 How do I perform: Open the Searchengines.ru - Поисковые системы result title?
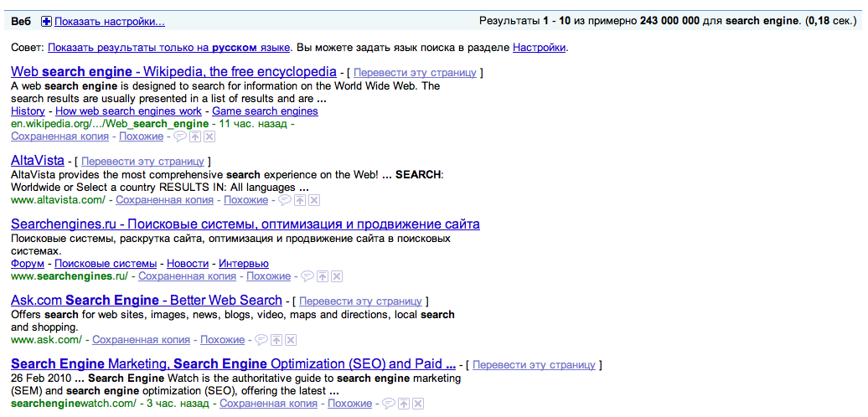245,224
